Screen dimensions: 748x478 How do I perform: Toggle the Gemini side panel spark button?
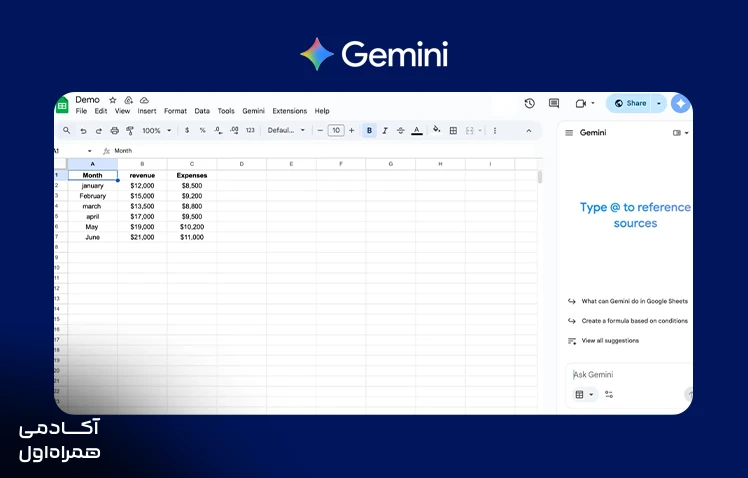click(x=681, y=104)
